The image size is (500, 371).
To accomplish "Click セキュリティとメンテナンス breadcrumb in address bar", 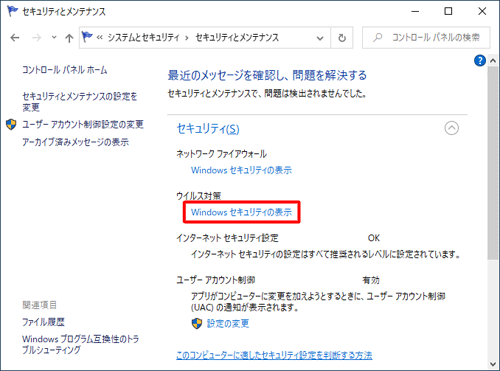I will pos(237,37).
